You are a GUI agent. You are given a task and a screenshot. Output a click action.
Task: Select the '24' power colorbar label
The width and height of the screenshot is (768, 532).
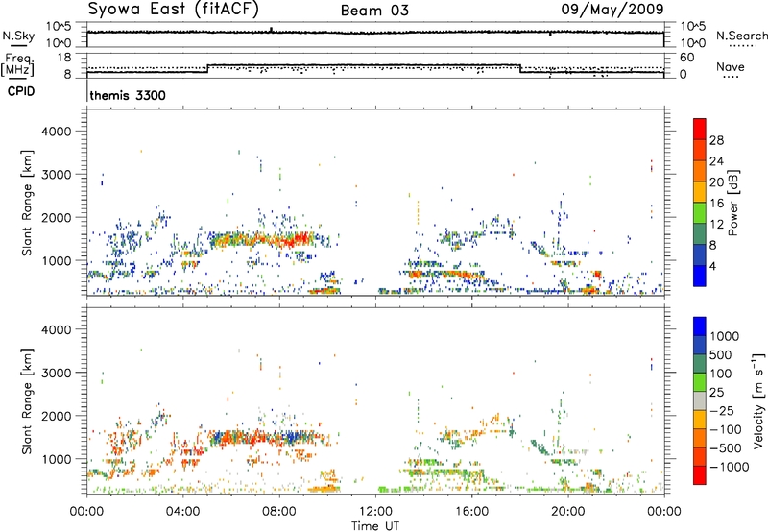(716, 161)
